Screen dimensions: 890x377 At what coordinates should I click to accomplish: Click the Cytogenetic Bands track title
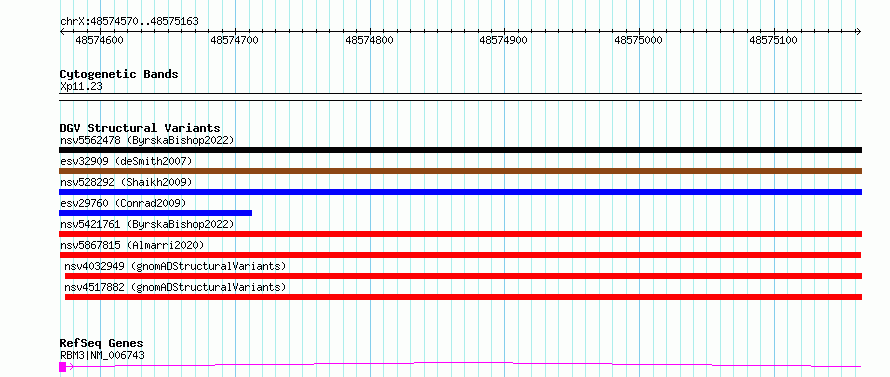point(119,74)
